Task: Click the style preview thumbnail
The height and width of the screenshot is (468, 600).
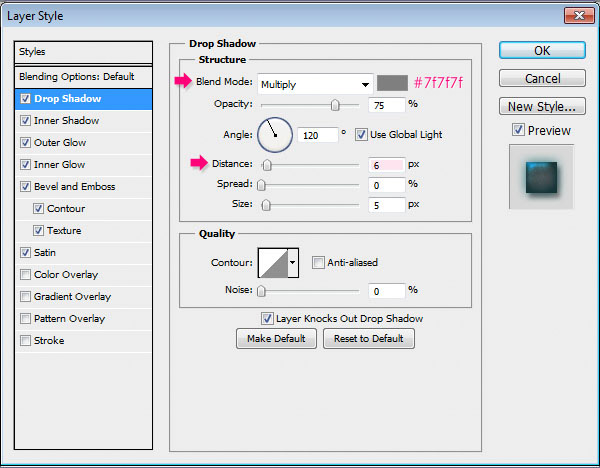Action: 541,177
